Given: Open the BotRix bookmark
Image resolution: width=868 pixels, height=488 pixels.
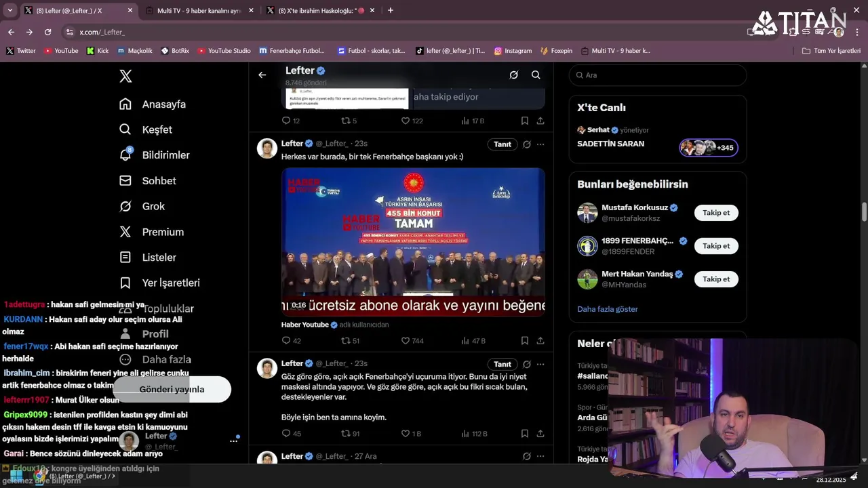Looking at the screenshot, I should [175, 51].
